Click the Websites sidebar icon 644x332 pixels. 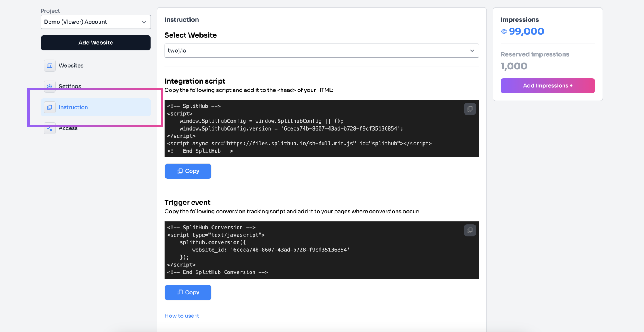(x=50, y=66)
